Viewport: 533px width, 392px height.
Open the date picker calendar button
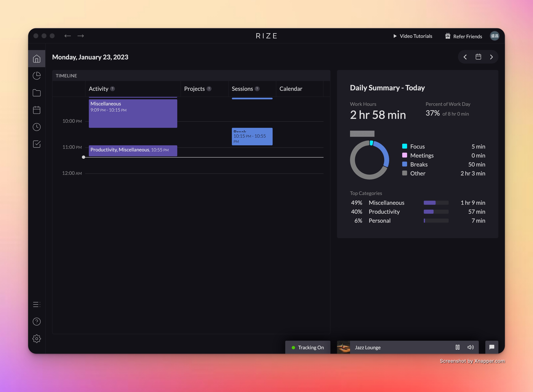[478, 57]
